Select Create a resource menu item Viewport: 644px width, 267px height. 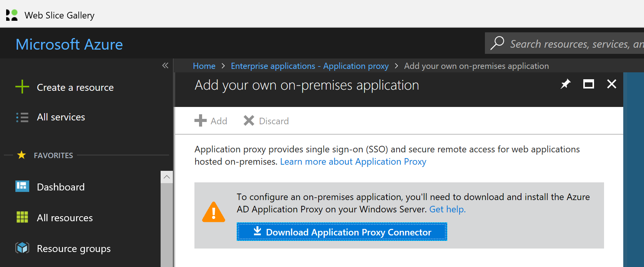[x=75, y=87]
